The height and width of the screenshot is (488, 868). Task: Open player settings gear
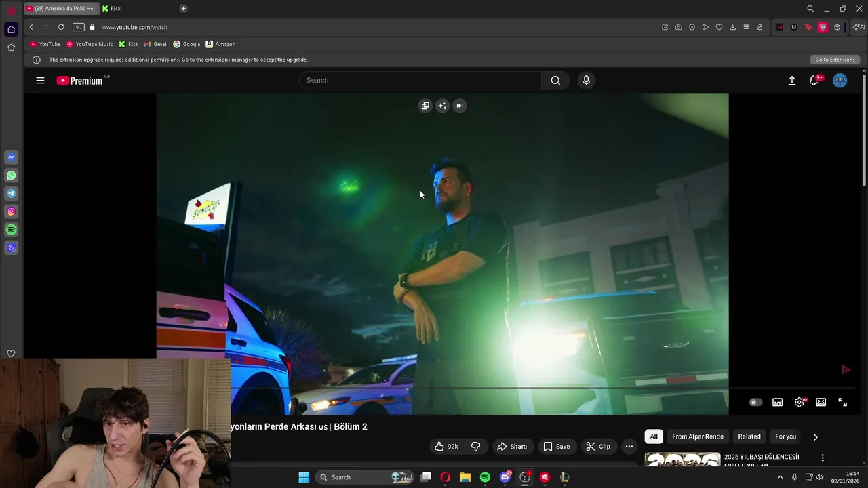pos(800,403)
